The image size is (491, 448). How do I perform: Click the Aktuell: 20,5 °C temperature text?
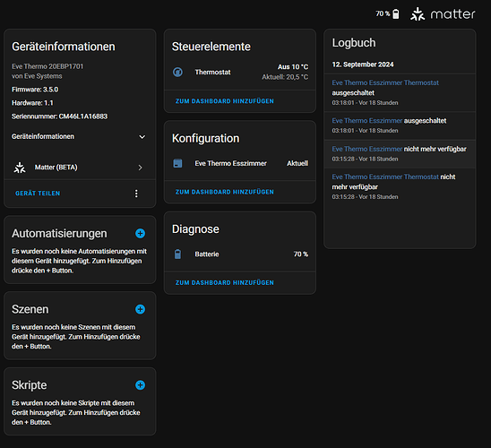coord(285,77)
